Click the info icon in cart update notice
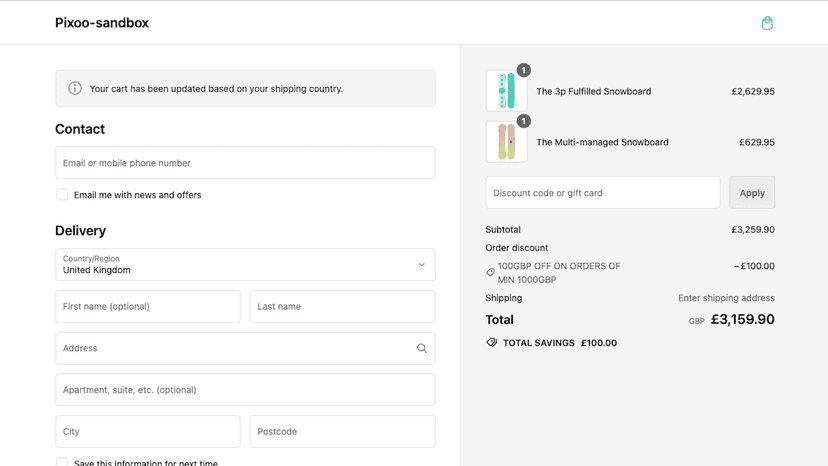This screenshot has width=828, height=466. [x=75, y=88]
